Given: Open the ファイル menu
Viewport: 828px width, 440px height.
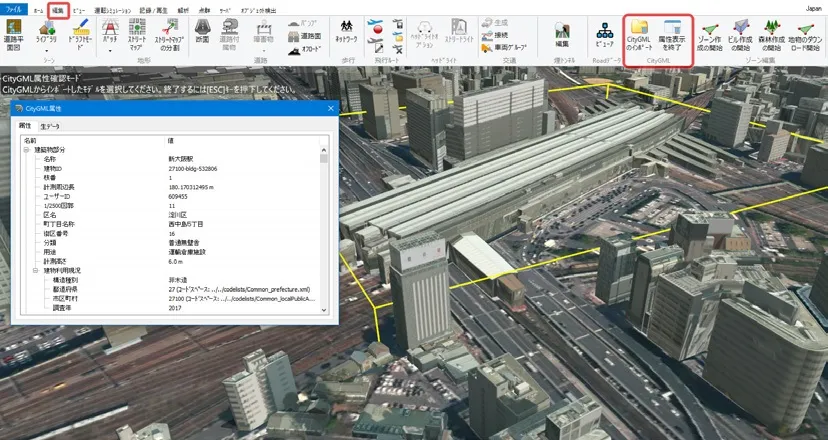Looking at the screenshot, I should (15, 7).
